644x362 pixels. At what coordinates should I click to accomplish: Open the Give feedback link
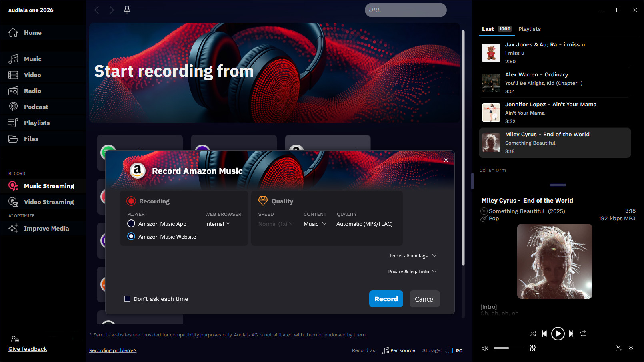(28, 349)
